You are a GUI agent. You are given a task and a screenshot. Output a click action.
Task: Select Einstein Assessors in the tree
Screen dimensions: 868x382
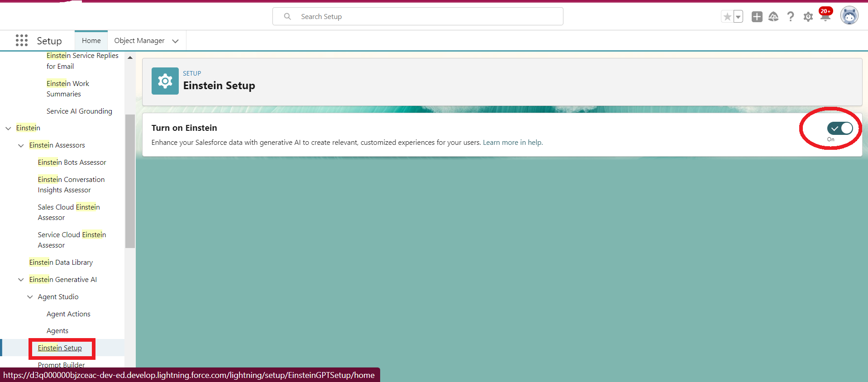point(57,145)
